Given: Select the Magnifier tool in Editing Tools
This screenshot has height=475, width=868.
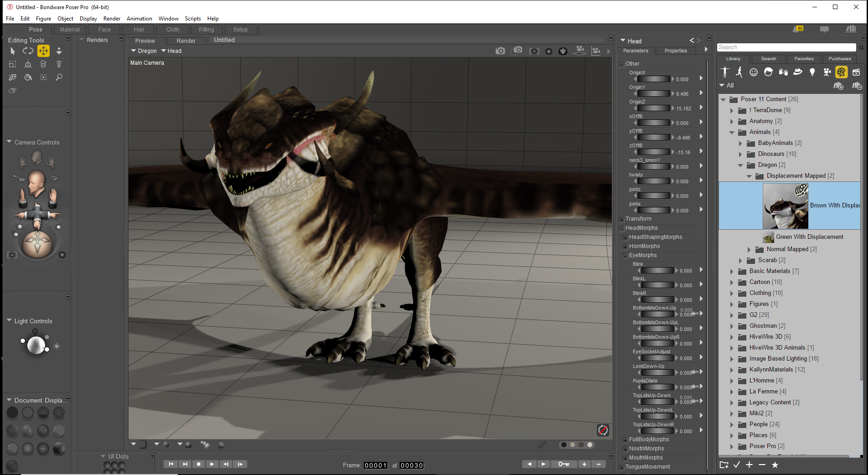Looking at the screenshot, I should click(x=59, y=77).
